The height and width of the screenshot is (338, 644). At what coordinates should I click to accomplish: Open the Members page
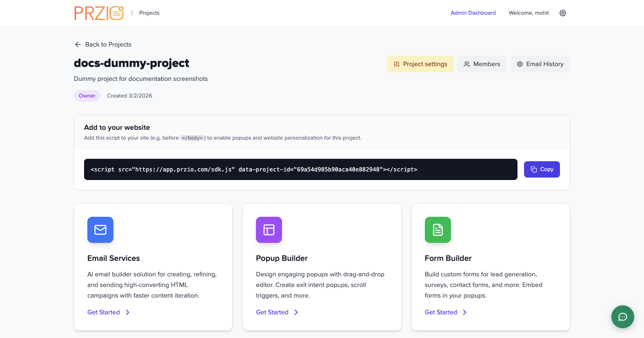482,64
